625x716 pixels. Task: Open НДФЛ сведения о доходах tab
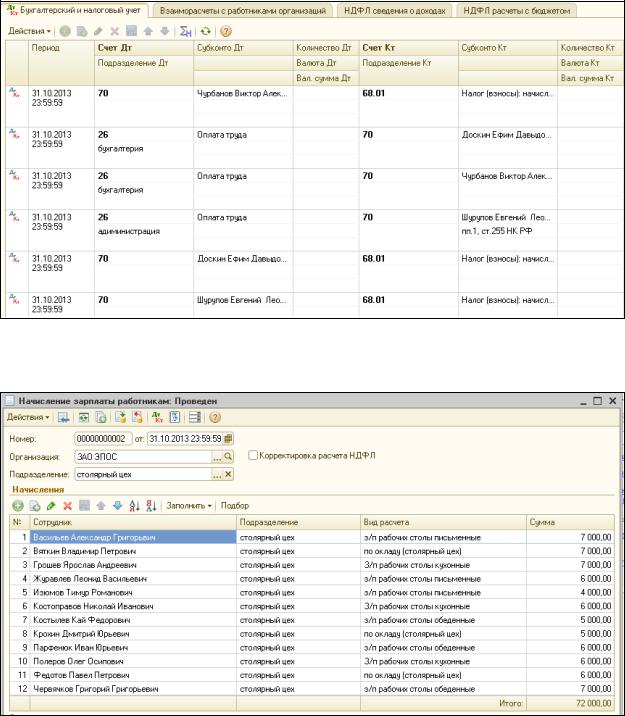pyautogui.click(x=395, y=11)
